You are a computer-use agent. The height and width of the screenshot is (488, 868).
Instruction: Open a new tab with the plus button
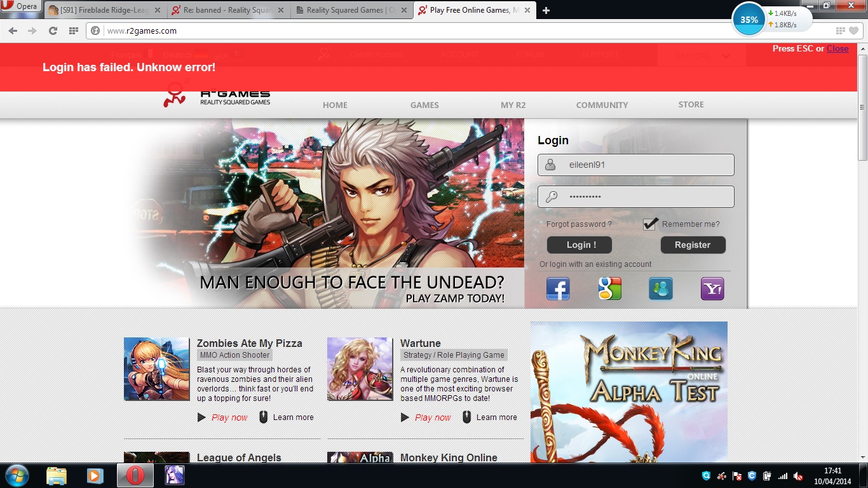[546, 10]
